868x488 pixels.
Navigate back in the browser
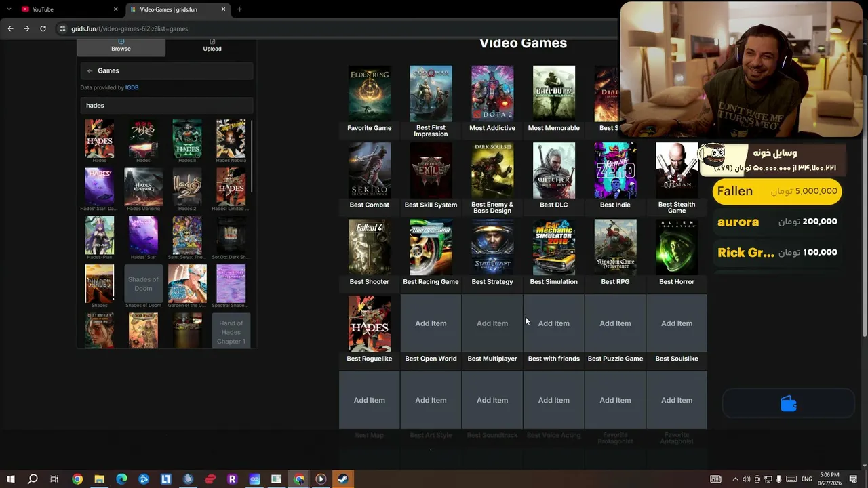click(10, 28)
